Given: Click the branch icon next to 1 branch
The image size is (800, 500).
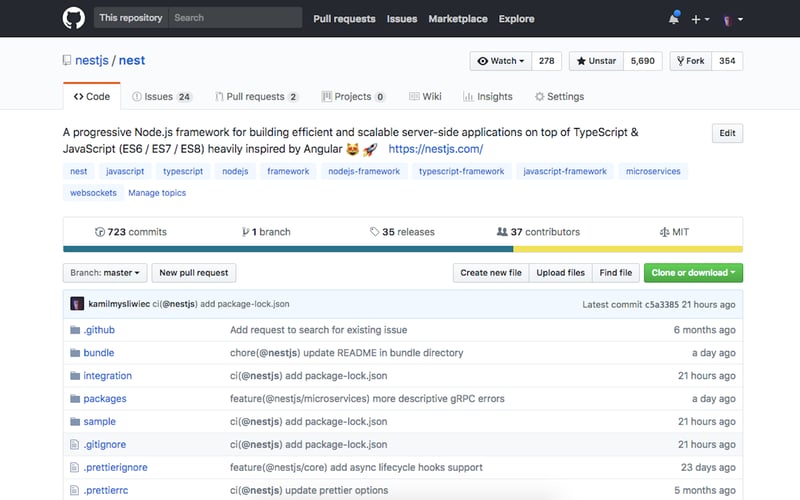Looking at the screenshot, I should pyautogui.click(x=245, y=232).
